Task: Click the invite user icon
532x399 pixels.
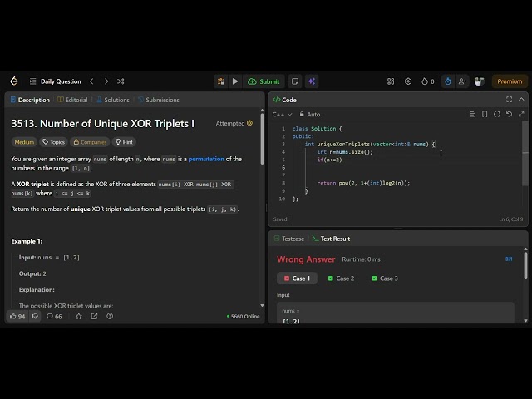Action: pos(462,81)
